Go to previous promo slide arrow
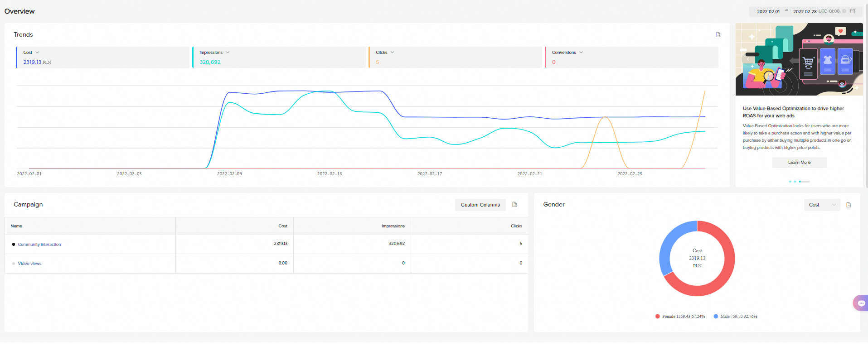Viewport: 868px width, 346px height. [747, 59]
